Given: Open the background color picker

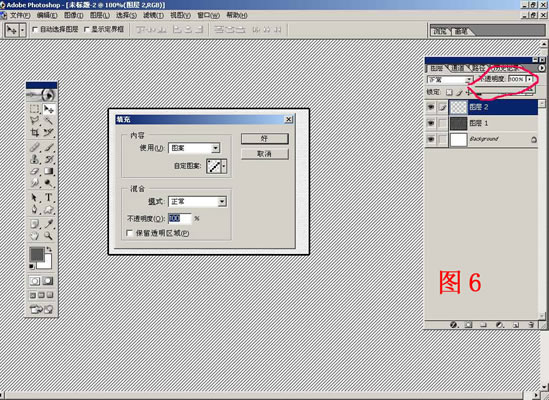Looking at the screenshot, I should tap(47, 263).
